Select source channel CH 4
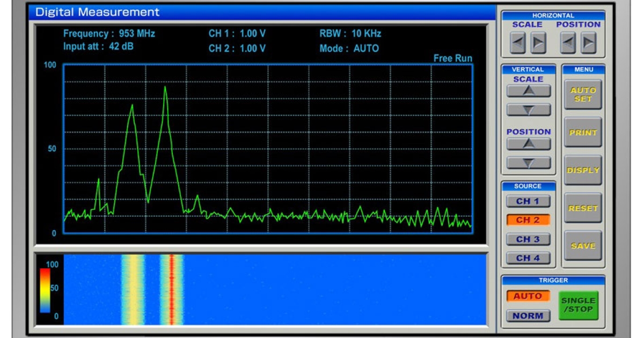The height and width of the screenshot is (338, 644). click(x=529, y=256)
